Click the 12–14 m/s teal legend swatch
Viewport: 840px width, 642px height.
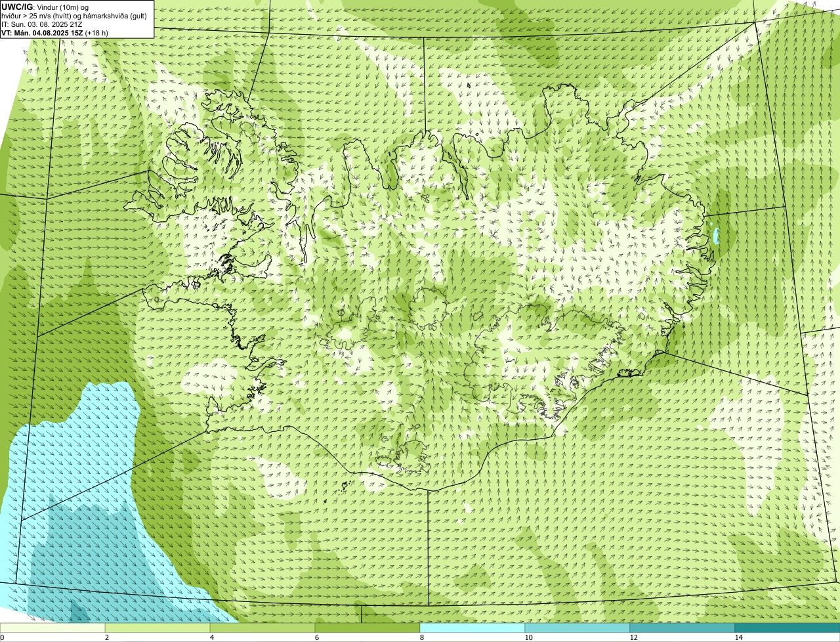pyautogui.click(x=682, y=628)
